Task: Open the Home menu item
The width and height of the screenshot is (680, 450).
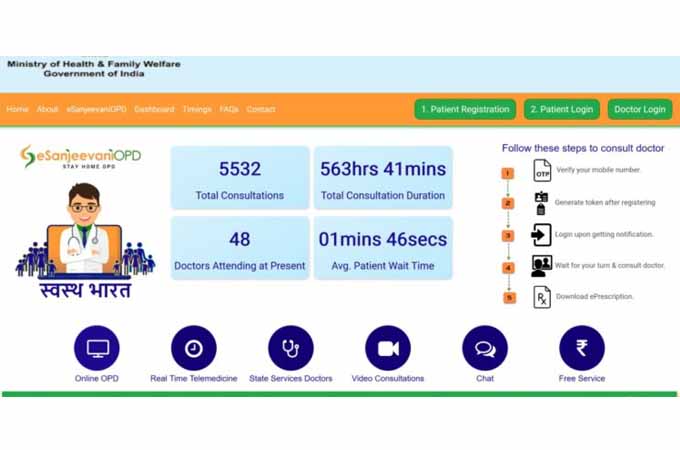Action: [17, 109]
